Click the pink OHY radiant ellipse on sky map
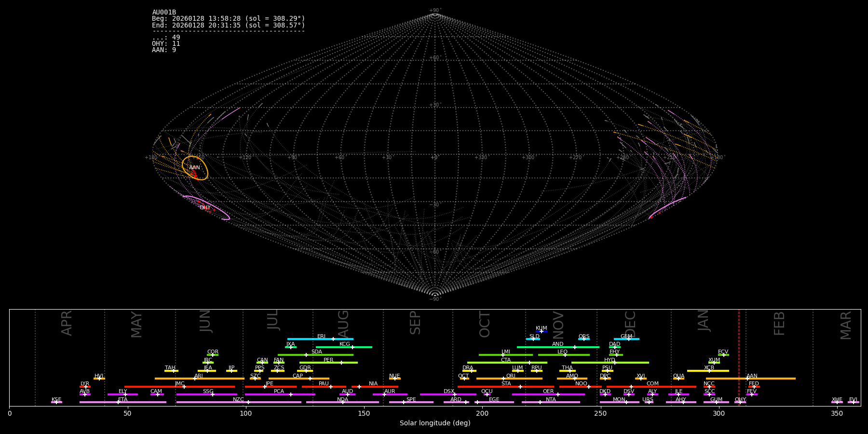This screenshot has height=434, width=868. [206, 207]
